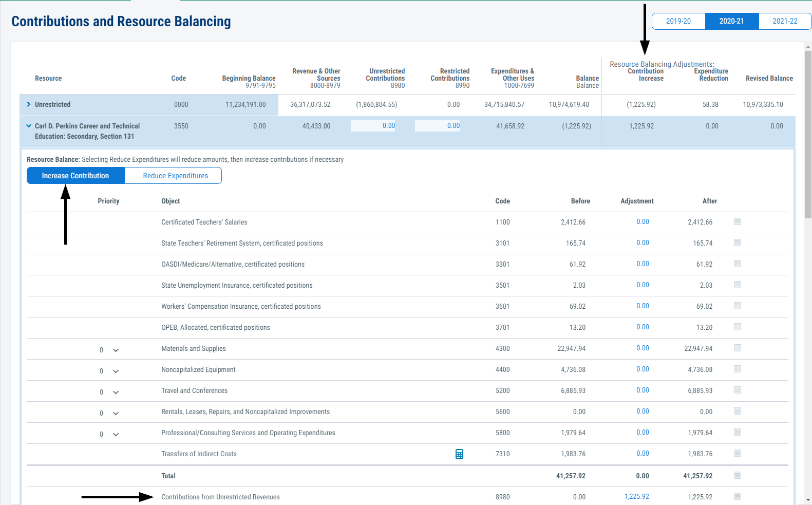Expand the Unrestricted resource row
The height and width of the screenshot is (505, 812).
point(29,104)
